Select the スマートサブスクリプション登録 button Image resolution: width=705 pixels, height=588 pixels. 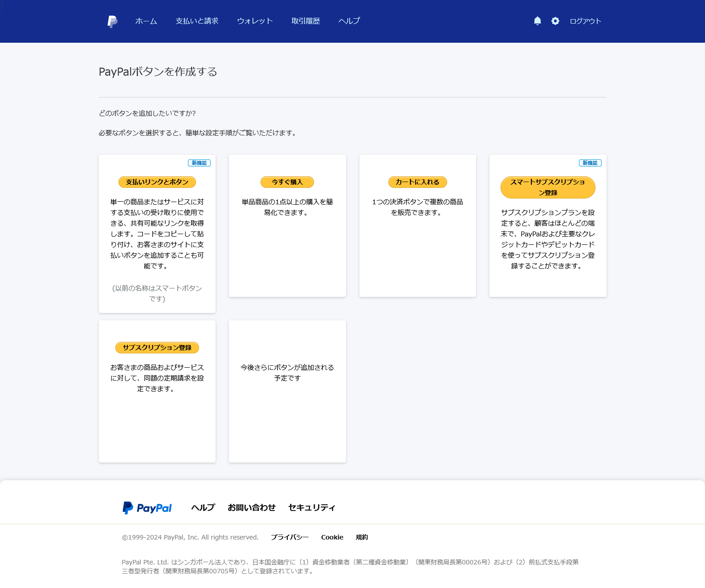548,187
